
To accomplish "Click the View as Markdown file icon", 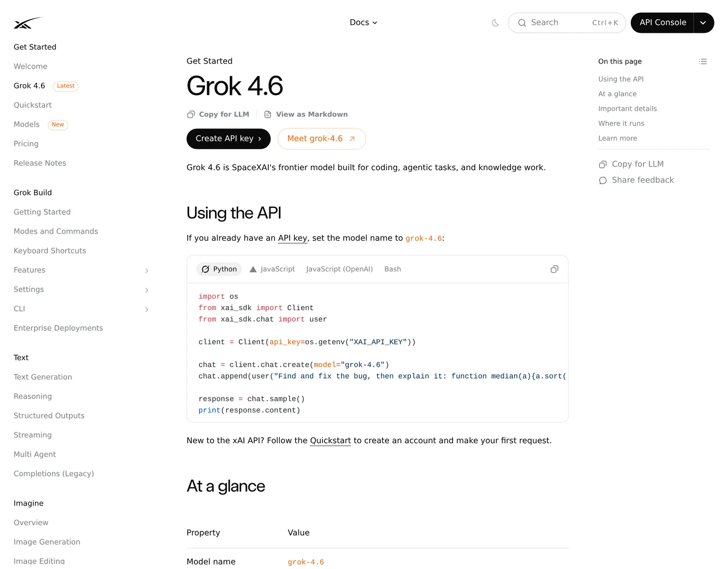I will 268,114.
